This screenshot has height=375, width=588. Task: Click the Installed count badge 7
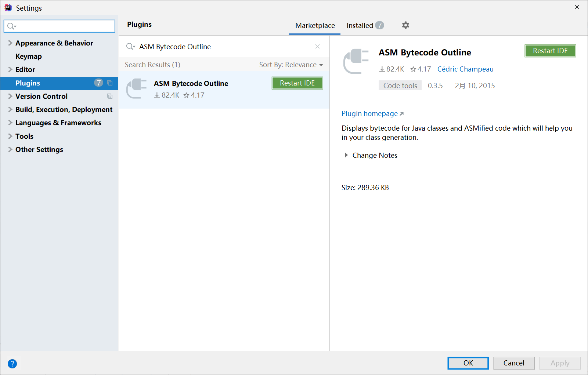(x=380, y=25)
